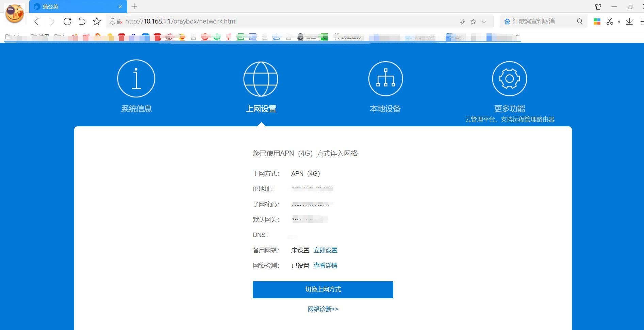Image resolution: width=644 pixels, height=330 pixels.
Task: Click the scissors screenshot tool icon
Action: (x=610, y=21)
